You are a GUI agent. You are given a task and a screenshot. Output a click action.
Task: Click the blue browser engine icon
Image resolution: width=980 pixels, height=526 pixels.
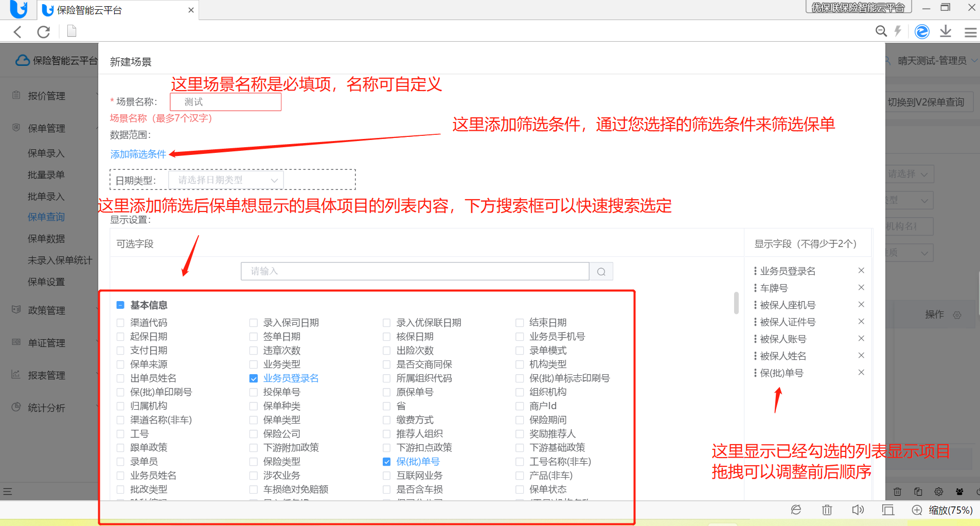(922, 32)
